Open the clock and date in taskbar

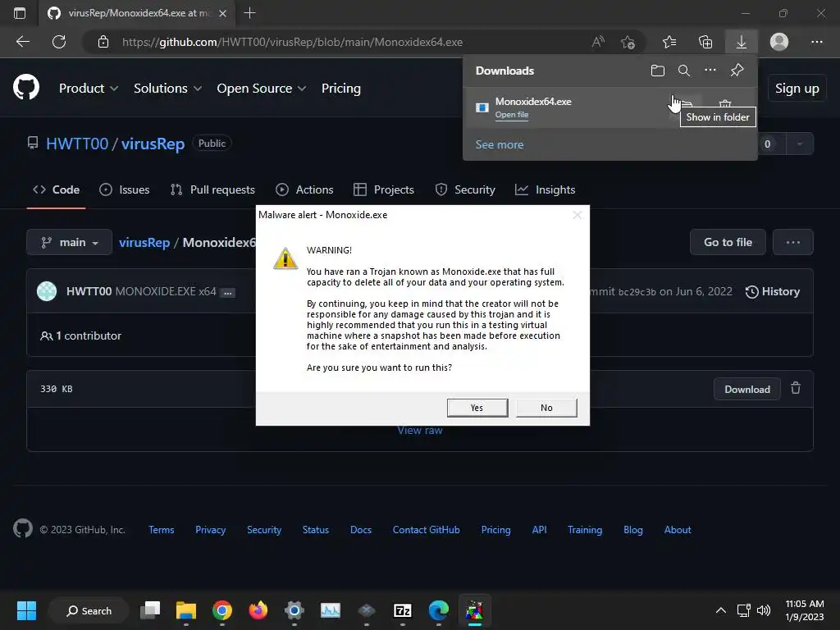(804, 610)
